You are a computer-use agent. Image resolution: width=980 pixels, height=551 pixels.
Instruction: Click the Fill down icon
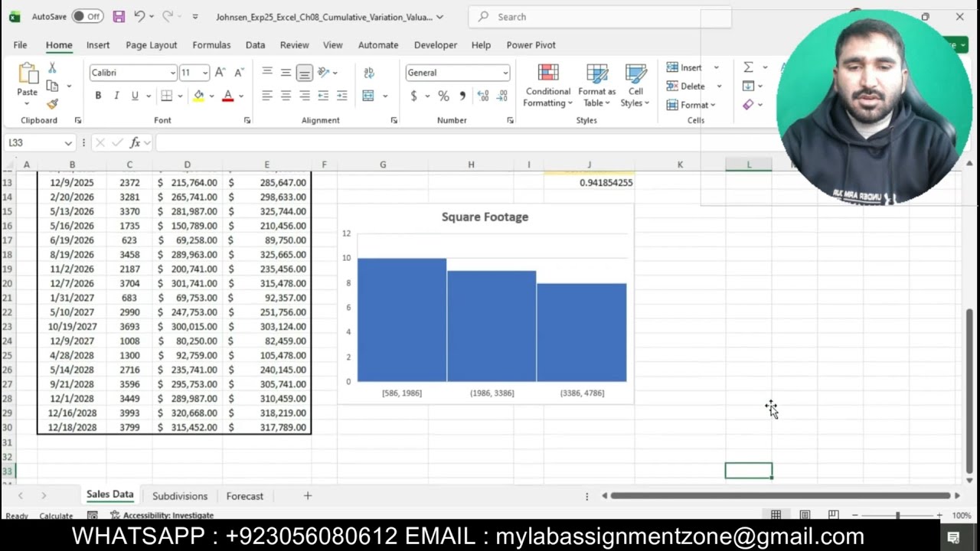tap(748, 86)
